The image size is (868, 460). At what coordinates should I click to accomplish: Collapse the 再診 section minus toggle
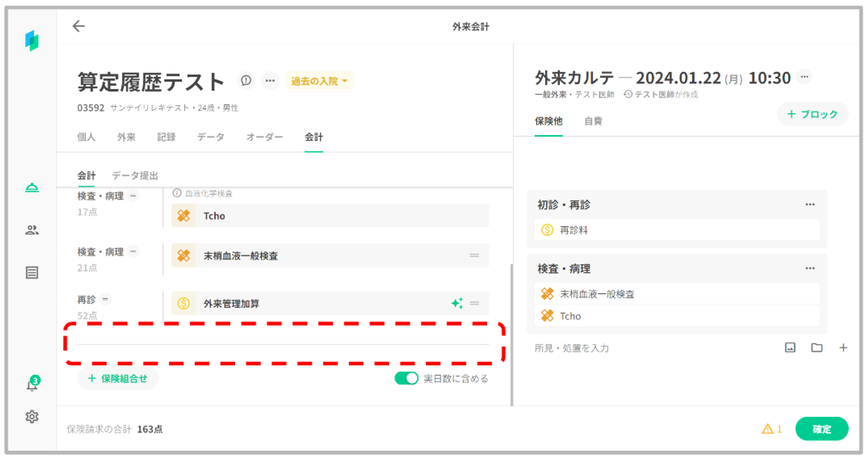105,299
